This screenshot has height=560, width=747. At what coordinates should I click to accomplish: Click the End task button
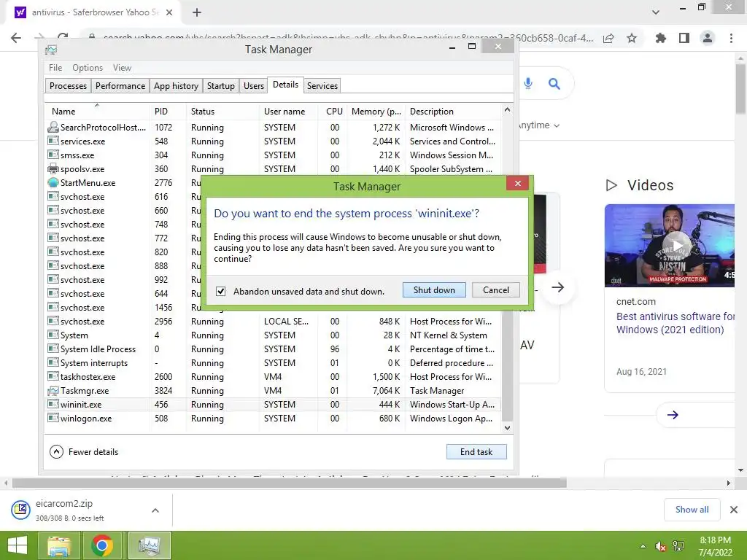click(476, 452)
